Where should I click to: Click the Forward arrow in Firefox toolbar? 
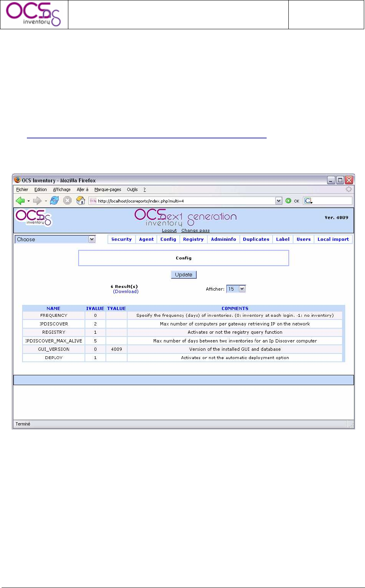tap(38, 201)
